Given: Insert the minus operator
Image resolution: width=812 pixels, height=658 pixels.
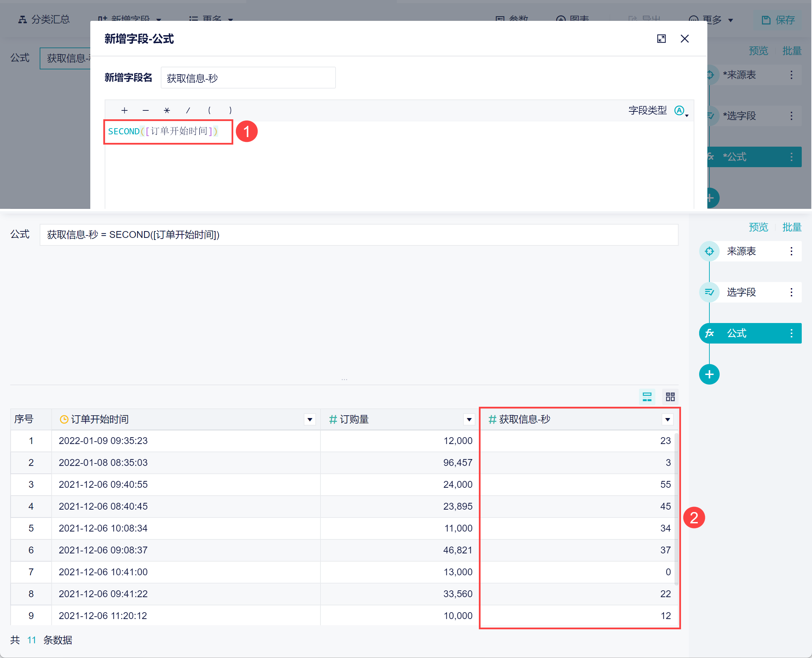Looking at the screenshot, I should pyautogui.click(x=146, y=110).
